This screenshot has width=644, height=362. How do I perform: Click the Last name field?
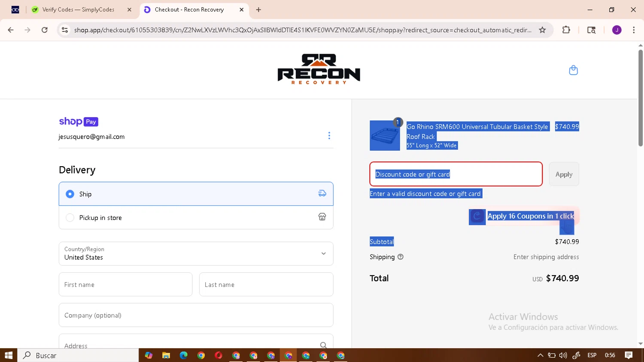[x=266, y=284]
